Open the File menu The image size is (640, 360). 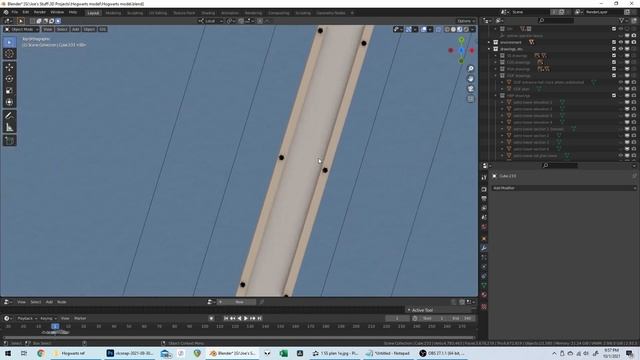[15, 12]
